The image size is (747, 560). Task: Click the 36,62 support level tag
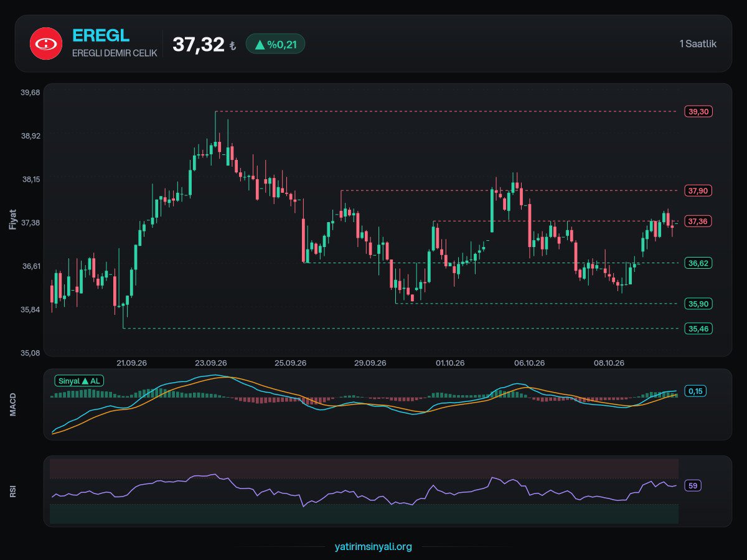pos(698,263)
